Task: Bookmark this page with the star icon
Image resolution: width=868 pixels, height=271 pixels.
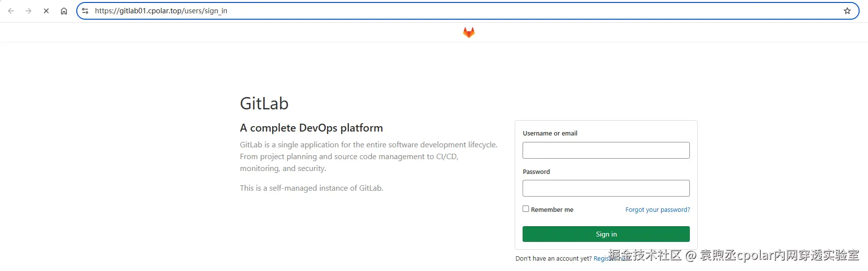Action: click(847, 11)
